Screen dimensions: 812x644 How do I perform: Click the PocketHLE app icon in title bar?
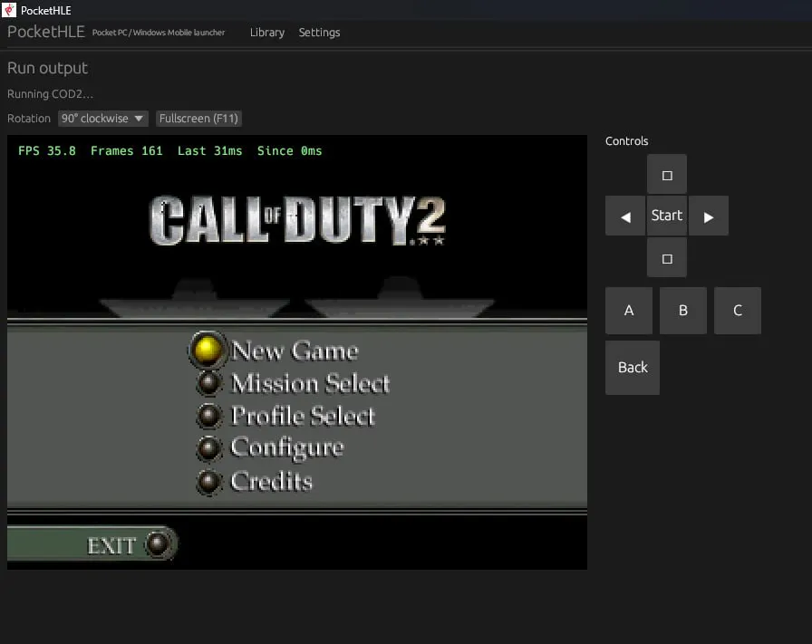[x=9, y=10]
